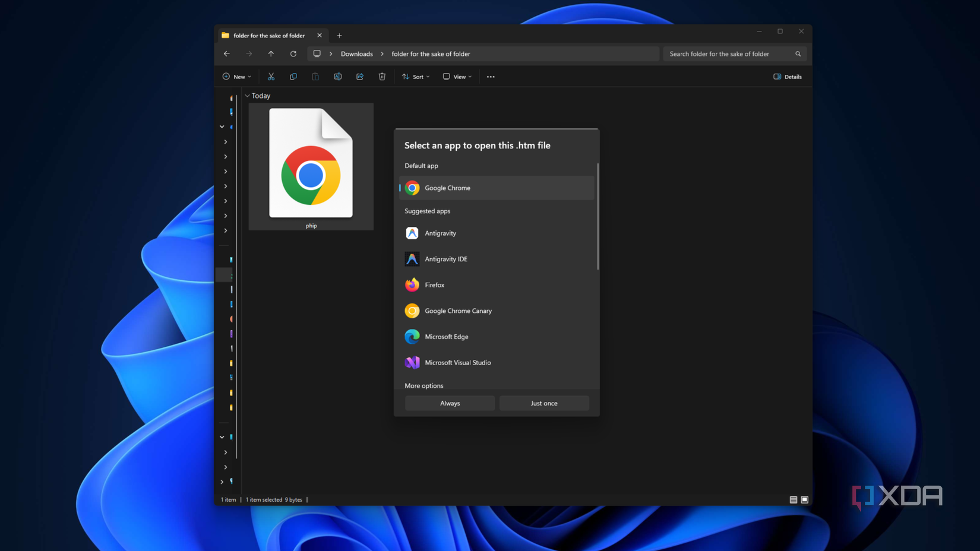This screenshot has height=551, width=980.
Task: Switch to large thumbnails view in status bar
Action: (x=805, y=500)
